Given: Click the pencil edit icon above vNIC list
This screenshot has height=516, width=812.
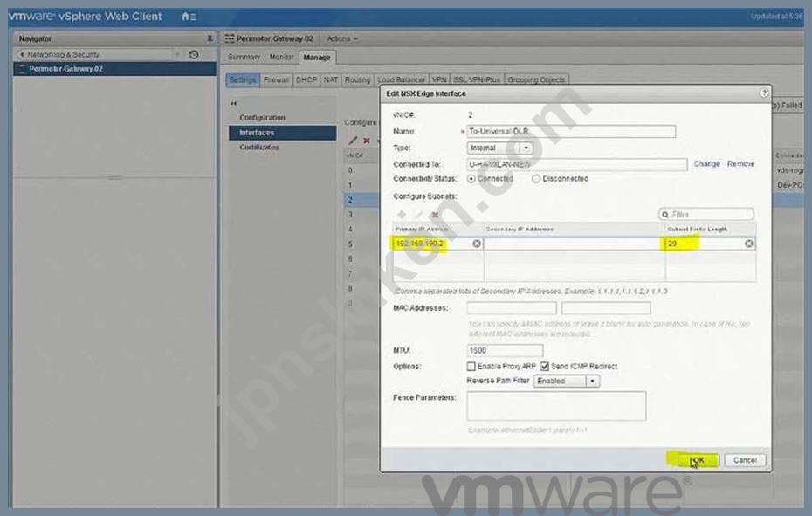Looking at the screenshot, I should click(x=354, y=141).
